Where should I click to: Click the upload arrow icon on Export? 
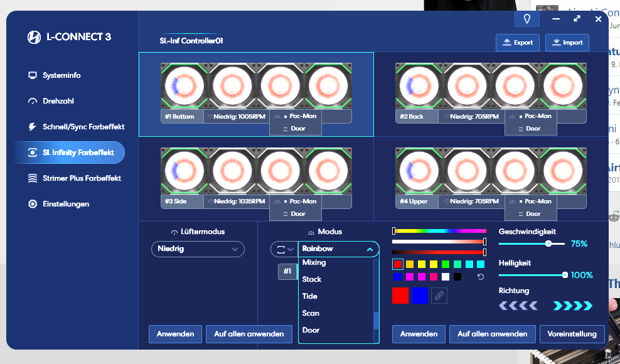[x=506, y=42]
